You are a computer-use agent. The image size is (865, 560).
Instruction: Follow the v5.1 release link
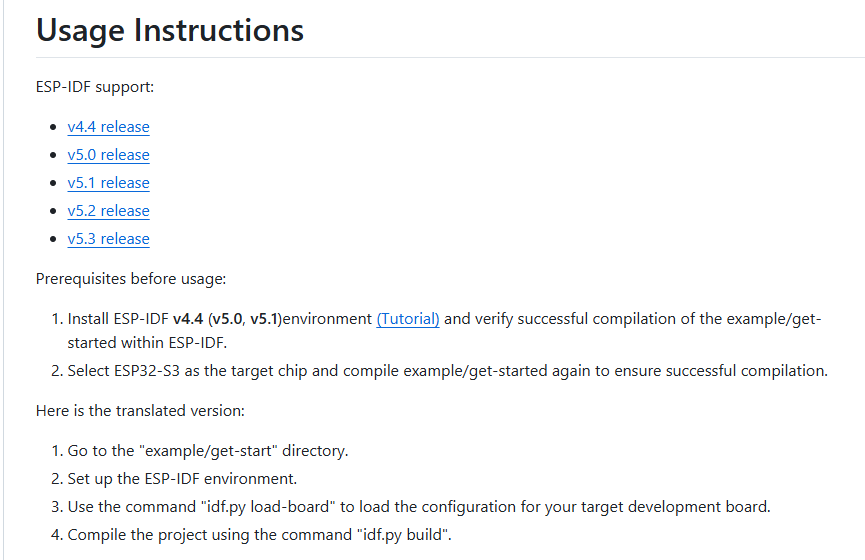(108, 183)
